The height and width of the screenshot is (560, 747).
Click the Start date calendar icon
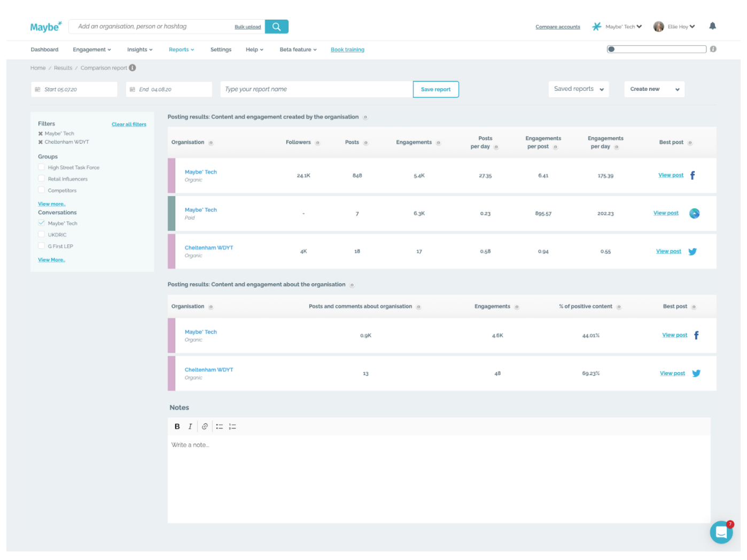[38, 89]
